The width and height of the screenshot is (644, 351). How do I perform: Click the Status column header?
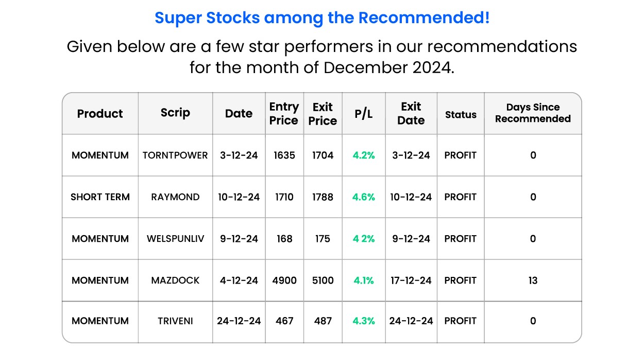pos(461,115)
